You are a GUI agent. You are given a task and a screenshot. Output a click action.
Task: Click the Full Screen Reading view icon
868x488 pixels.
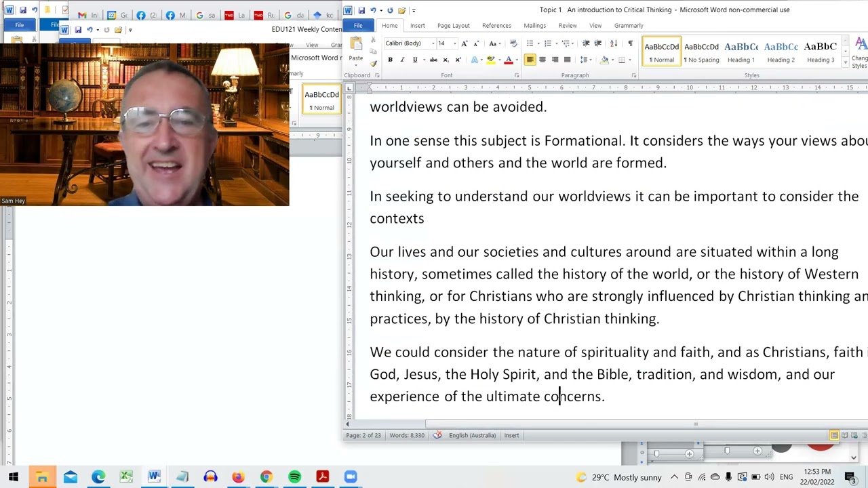tap(845, 435)
